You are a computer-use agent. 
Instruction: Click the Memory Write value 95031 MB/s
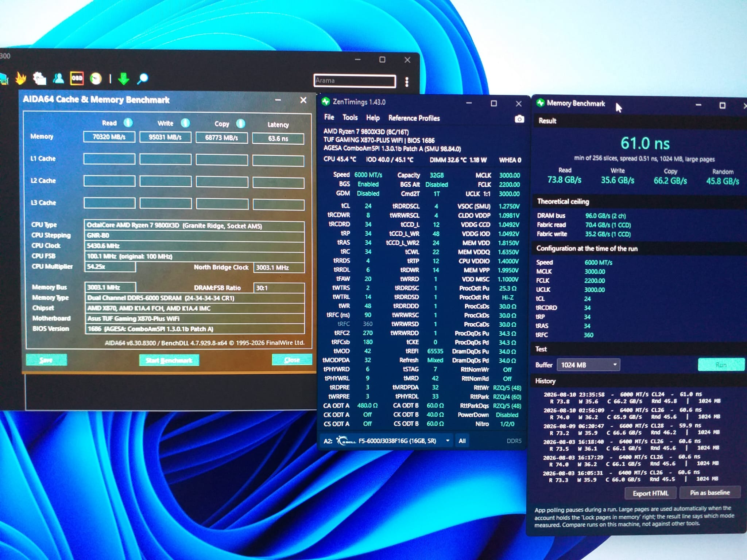[165, 137]
